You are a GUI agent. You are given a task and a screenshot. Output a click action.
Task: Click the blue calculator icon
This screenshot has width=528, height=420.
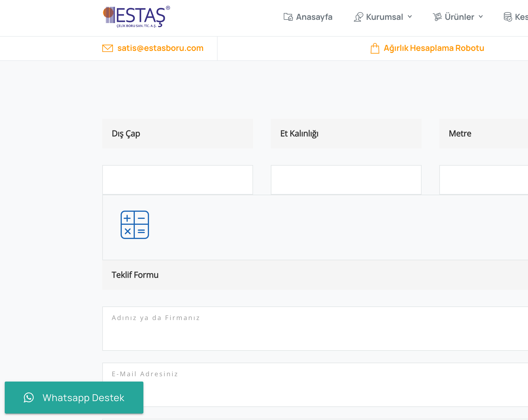(x=135, y=225)
